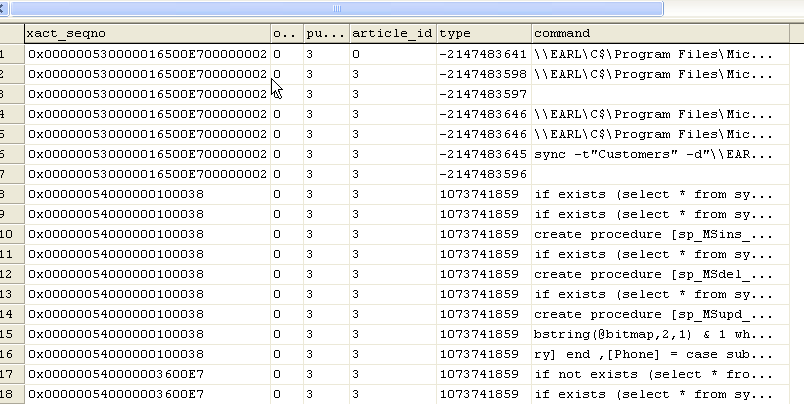The image size is (804, 404).
Task: Click the empty command cell in row 7
Action: coord(654,174)
